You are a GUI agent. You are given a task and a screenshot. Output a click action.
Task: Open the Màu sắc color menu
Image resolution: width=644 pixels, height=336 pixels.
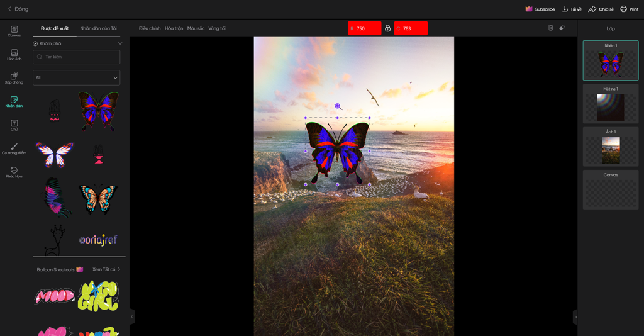[196, 28]
